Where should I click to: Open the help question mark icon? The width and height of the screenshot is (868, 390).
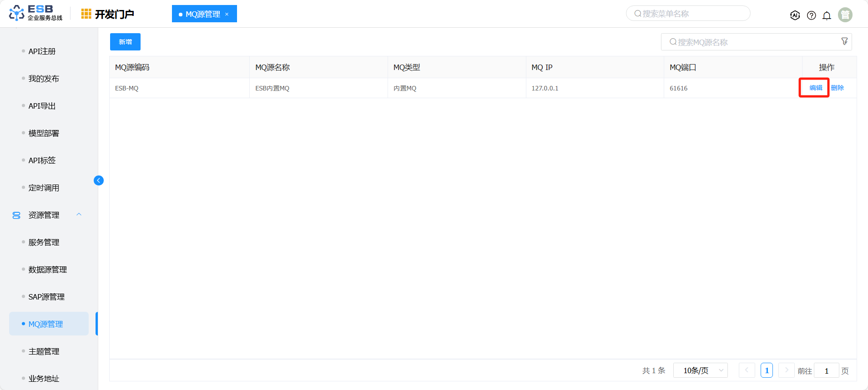(811, 15)
